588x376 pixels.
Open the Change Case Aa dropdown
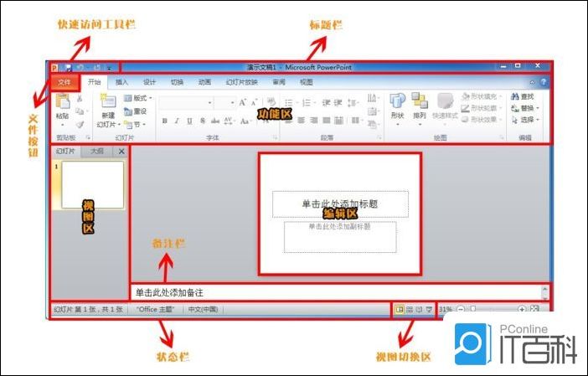click(245, 121)
